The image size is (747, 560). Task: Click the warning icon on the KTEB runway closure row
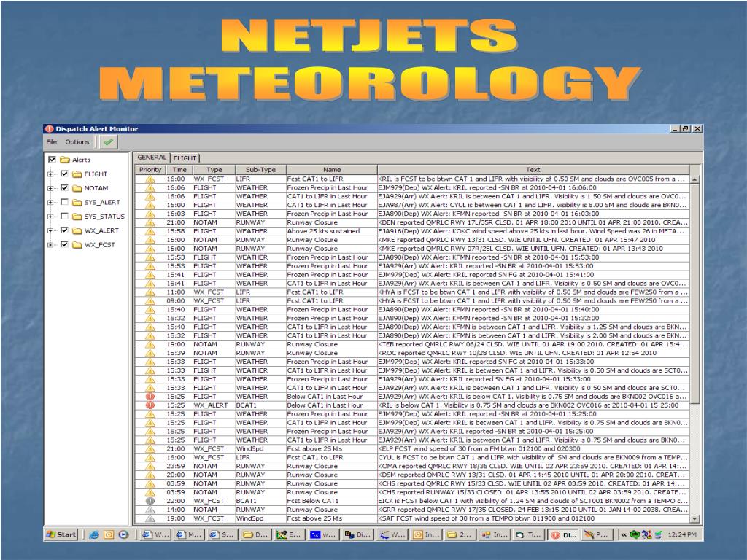click(150, 344)
